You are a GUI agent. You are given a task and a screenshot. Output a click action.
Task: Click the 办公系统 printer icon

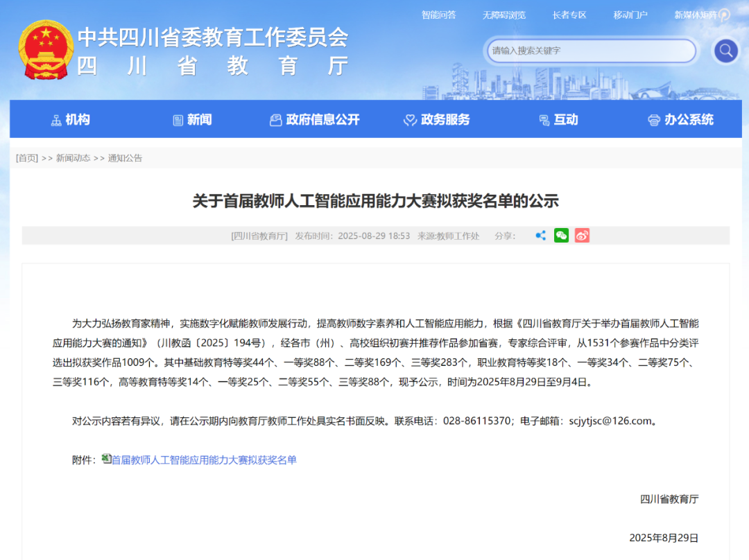653,121
